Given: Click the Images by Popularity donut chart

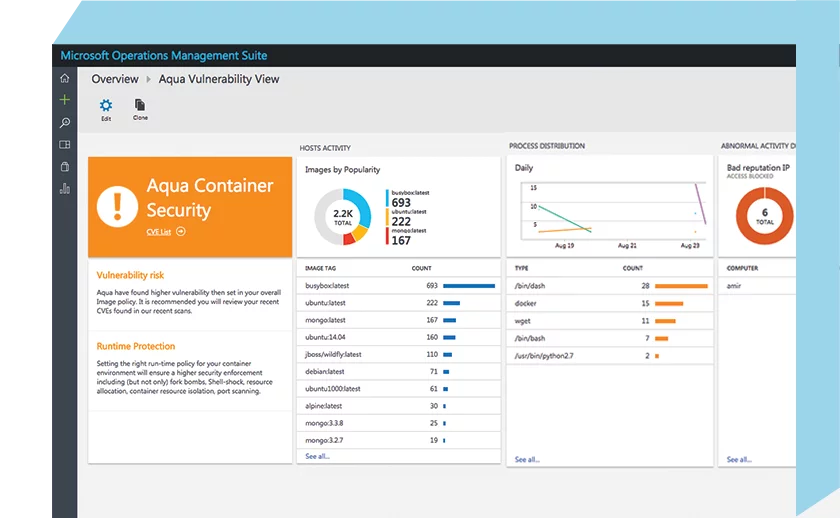Looking at the screenshot, I should point(343,216).
